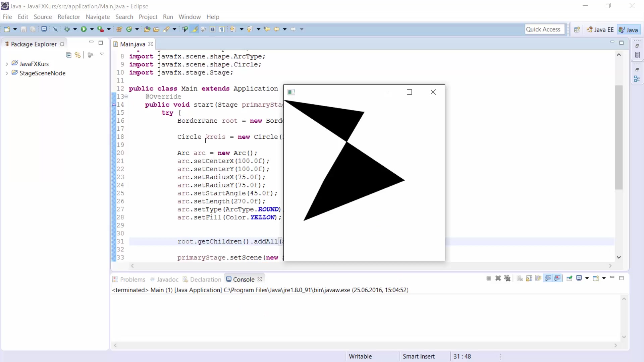
Task: Click Pin Console icon
Action: [569, 278]
